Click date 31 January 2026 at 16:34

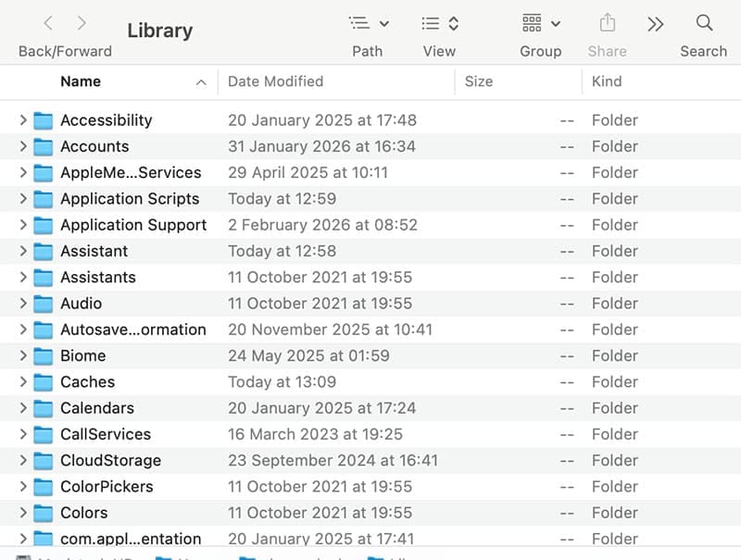(x=321, y=146)
